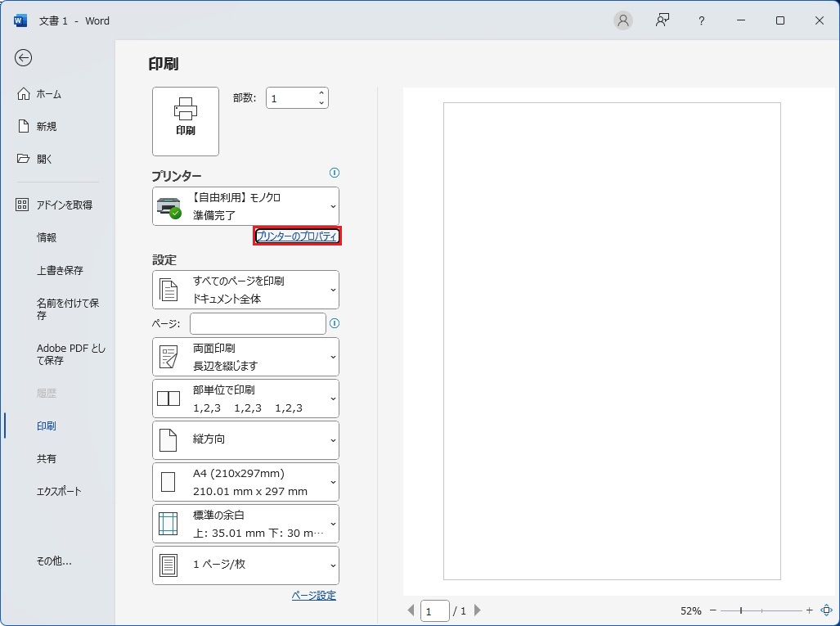840x626 pixels.
Task: Open the エクスポート sidebar item
Action: [59, 492]
